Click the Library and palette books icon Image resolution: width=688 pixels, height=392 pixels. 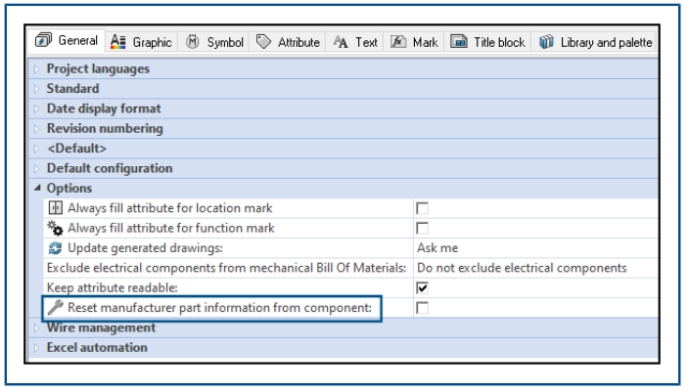[x=546, y=42]
